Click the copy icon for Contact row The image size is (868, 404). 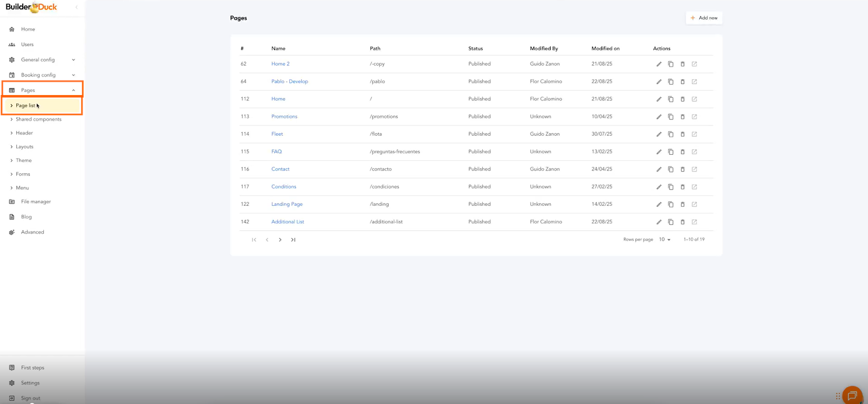tap(671, 169)
